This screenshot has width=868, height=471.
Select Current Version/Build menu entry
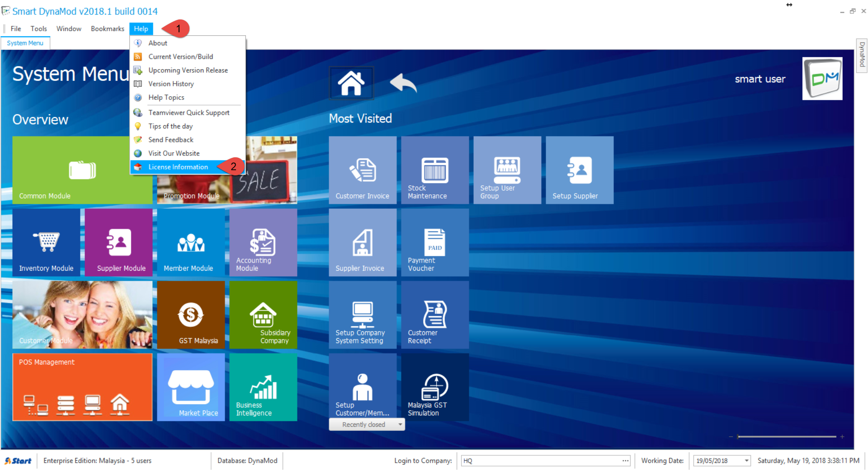tap(188, 57)
